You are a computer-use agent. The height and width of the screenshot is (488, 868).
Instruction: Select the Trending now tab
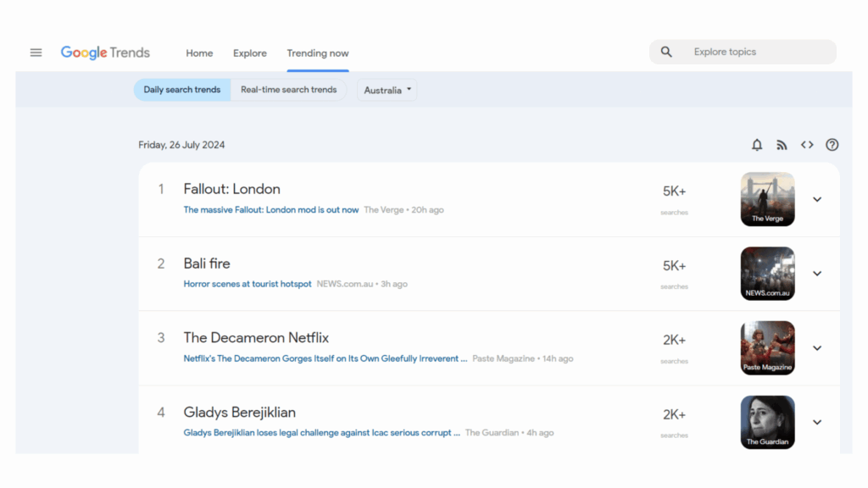pos(318,53)
